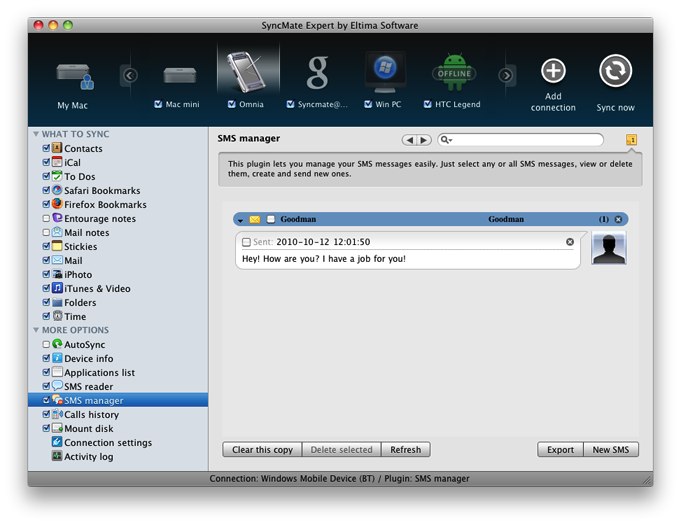681x525 pixels.
Task: Close the Goodman conversation thread
Action: coord(618,219)
